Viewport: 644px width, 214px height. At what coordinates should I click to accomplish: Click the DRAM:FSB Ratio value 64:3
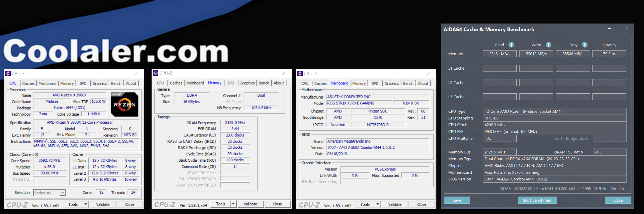tap(609, 152)
